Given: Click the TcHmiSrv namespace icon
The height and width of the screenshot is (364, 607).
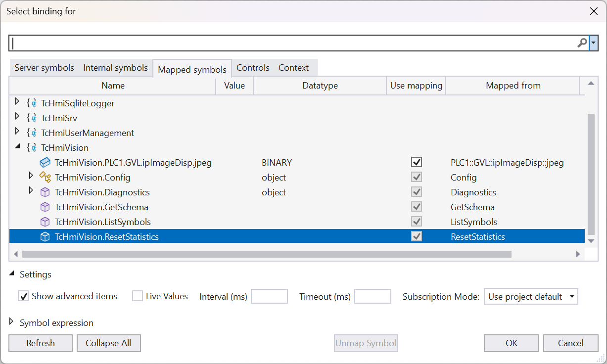Looking at the screenshot, I should tap(32, 118).
